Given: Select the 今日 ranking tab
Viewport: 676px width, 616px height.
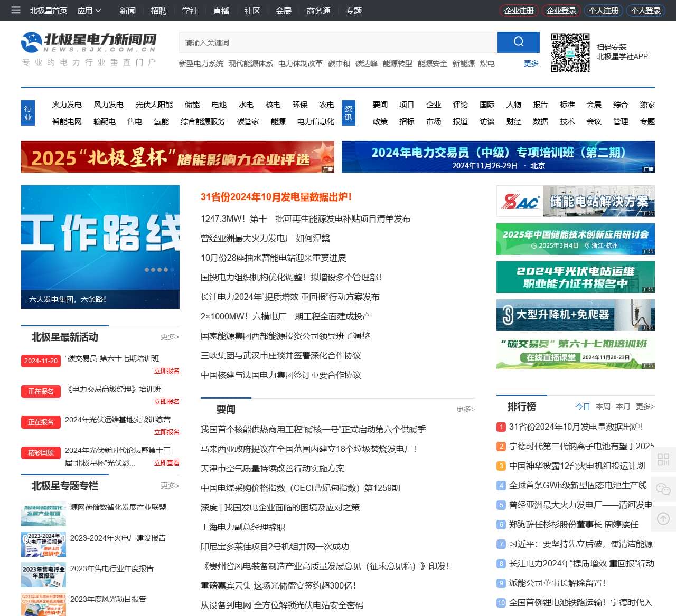Looking at the screenshot, I should [x=583, y=406].
